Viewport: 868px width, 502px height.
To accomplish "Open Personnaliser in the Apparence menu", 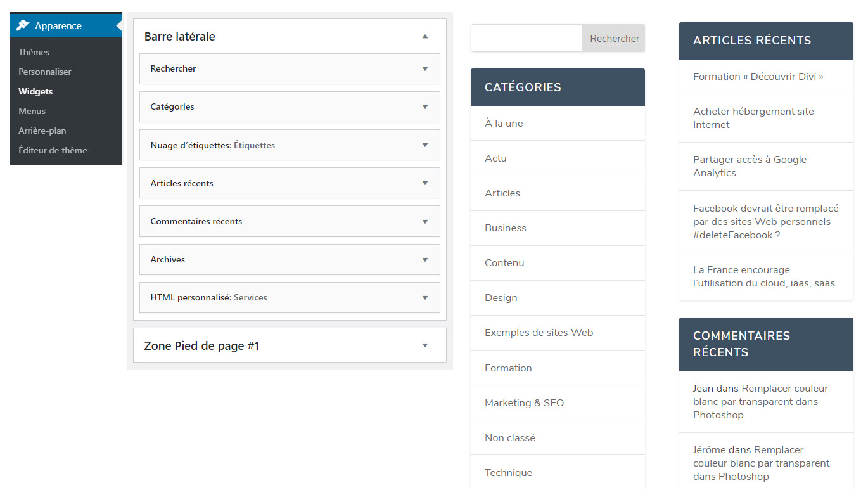I will point(44,72).
